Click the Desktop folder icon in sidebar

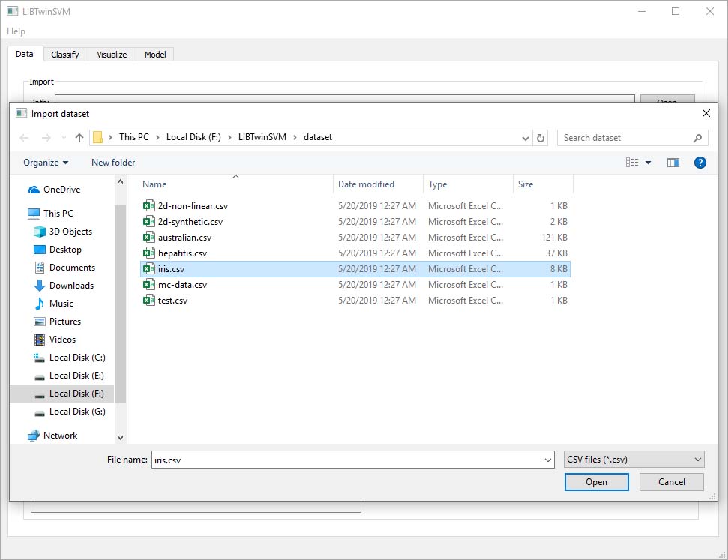pyautogui.click(x=40, y=250)
